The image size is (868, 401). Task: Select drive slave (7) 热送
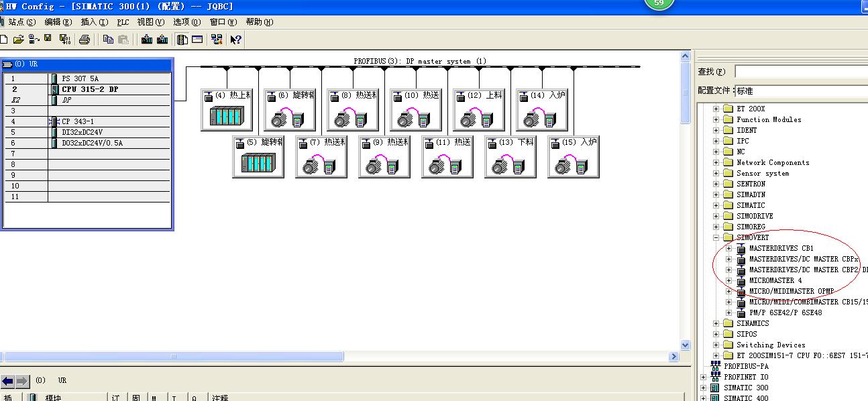(x=321, y=157)
